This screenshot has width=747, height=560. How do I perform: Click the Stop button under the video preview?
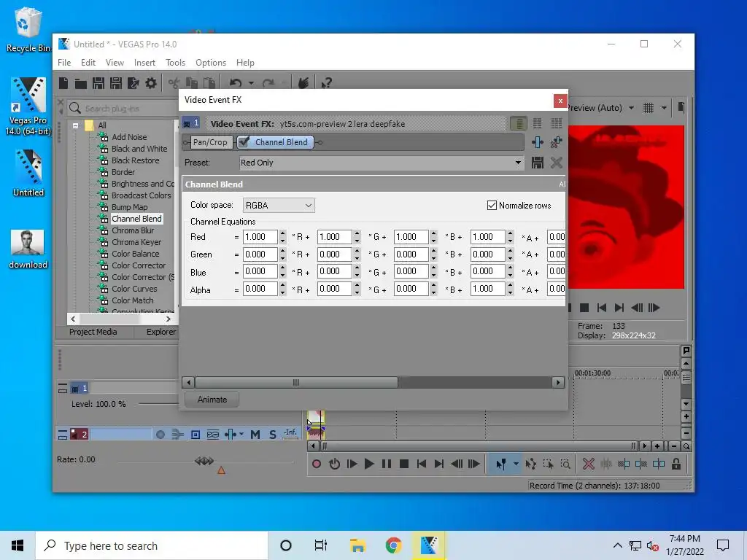point(584,308)
